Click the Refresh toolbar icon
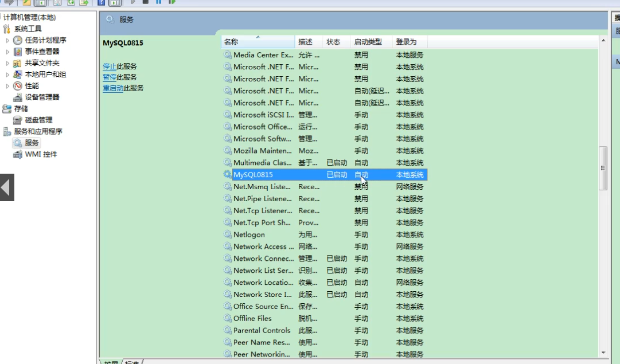Viewport: 620px width, 364px height. coord(71,2)
